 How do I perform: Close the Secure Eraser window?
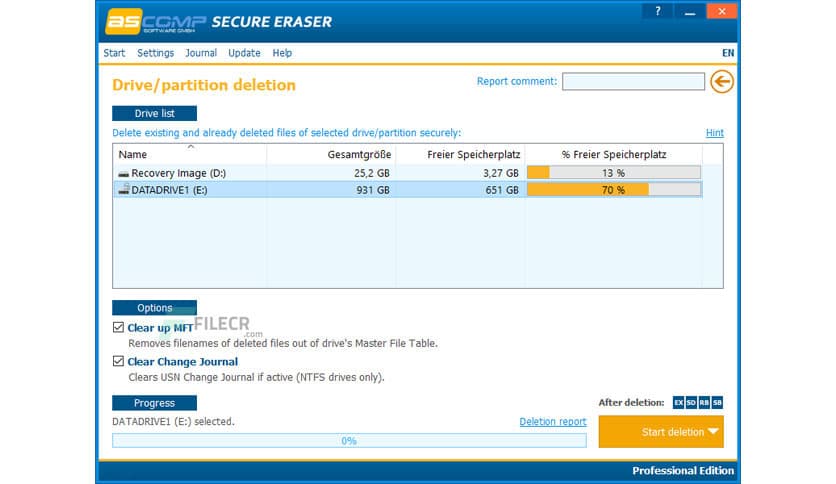pyautogui.click(x=721, y=11)
